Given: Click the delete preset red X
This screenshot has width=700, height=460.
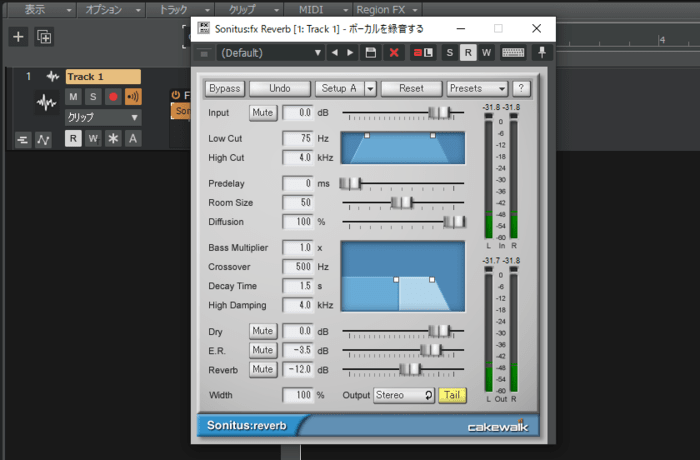Looking at the screenshot, I should [x=394, y=53].
